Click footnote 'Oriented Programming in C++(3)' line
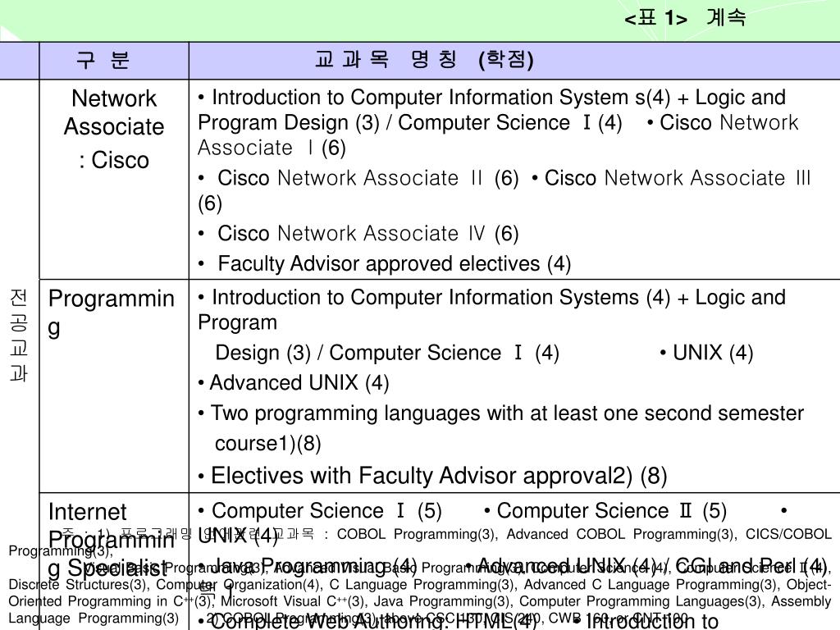 112,601
